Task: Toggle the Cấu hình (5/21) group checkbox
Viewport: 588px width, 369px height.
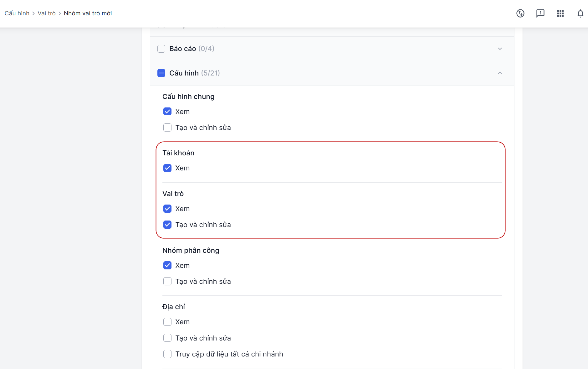Action: click(161, 73)
